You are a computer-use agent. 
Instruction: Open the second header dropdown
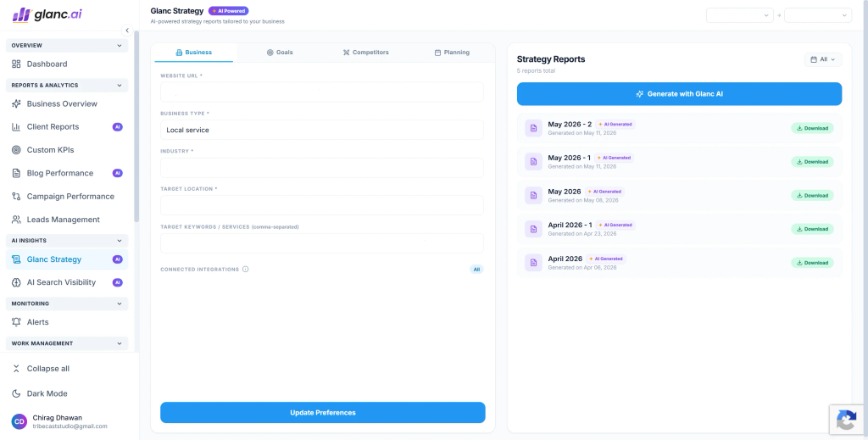818,15
